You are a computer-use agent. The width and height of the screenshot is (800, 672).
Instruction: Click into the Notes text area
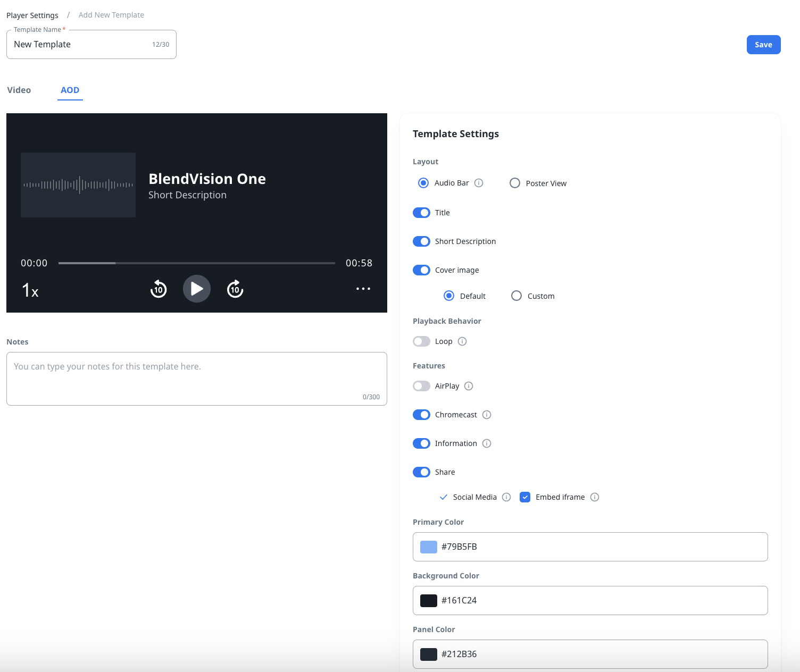pyautogui.click(x=196, y=378)
